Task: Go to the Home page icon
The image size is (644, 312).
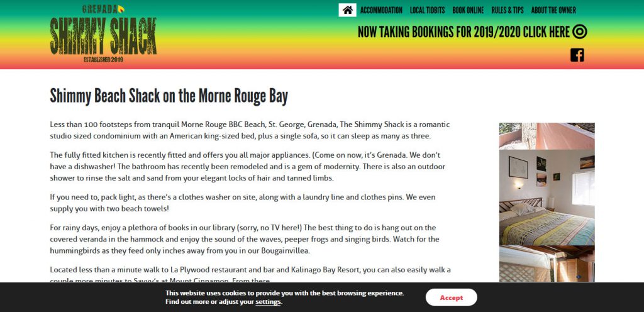Action: [x=347, y=10]
